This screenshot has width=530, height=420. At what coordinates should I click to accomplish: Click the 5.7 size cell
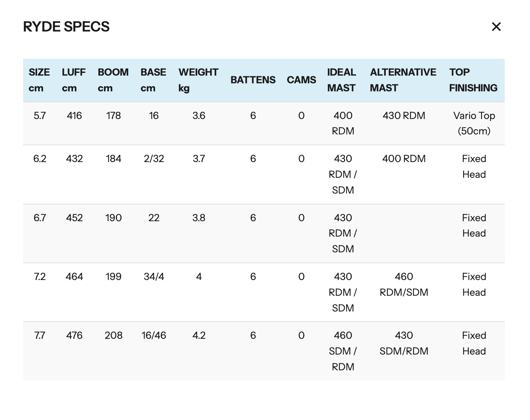click(40, 116)
